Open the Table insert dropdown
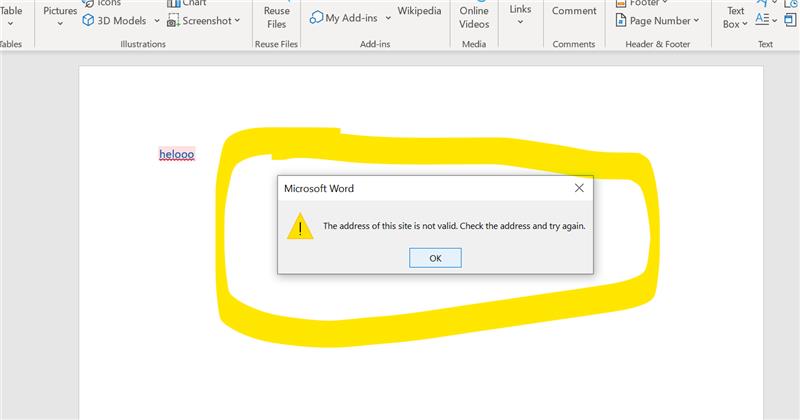This screenshot has height=420, width=800. [11, 14]
